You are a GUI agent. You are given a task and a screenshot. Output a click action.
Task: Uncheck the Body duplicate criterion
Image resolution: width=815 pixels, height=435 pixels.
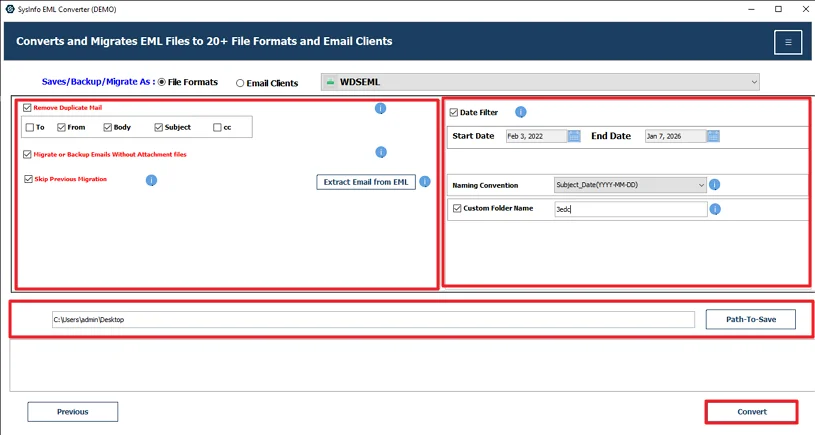pyautogui.click(x=108, y=127)
